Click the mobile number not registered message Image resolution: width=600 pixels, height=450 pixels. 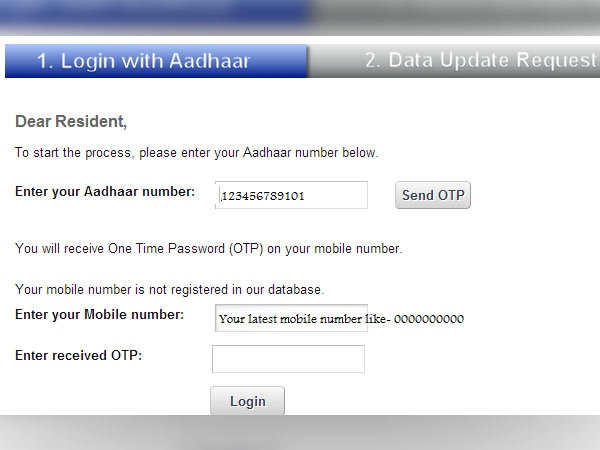169,290
